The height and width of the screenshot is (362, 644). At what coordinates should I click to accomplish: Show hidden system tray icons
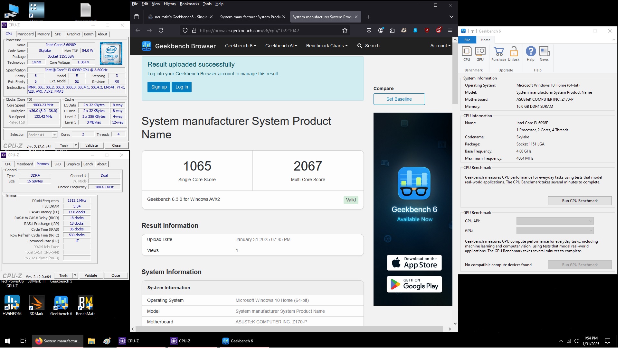(x=561, y=341)
